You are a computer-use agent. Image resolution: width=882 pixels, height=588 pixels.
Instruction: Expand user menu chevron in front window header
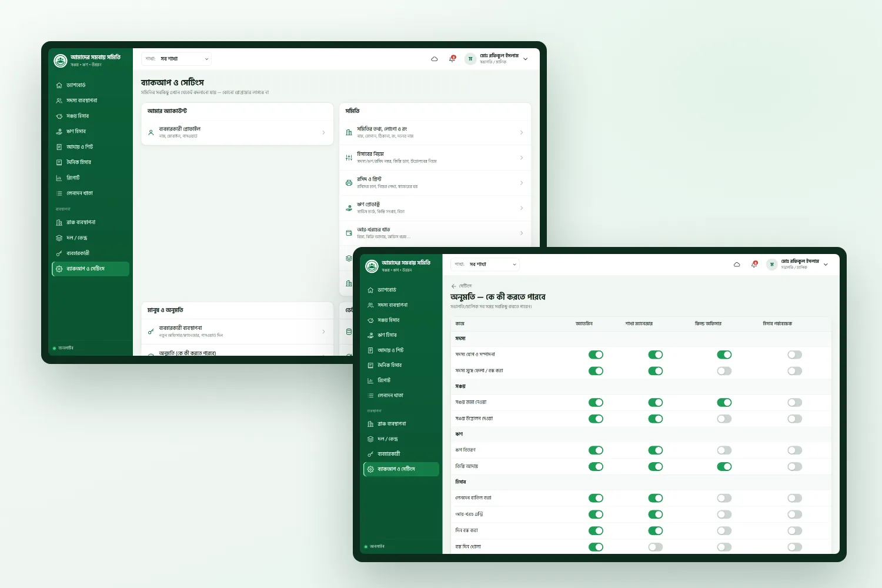click(x=826, y=265)
